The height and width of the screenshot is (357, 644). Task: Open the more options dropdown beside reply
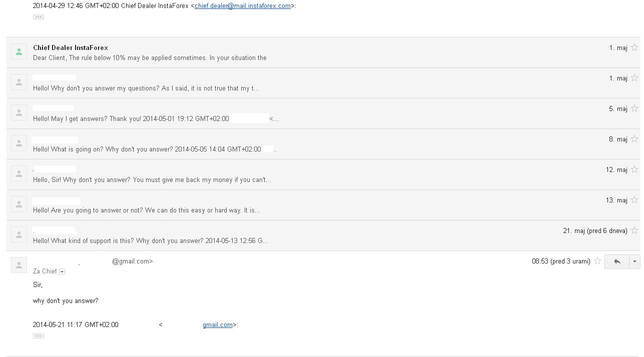(x=634, y=261)
